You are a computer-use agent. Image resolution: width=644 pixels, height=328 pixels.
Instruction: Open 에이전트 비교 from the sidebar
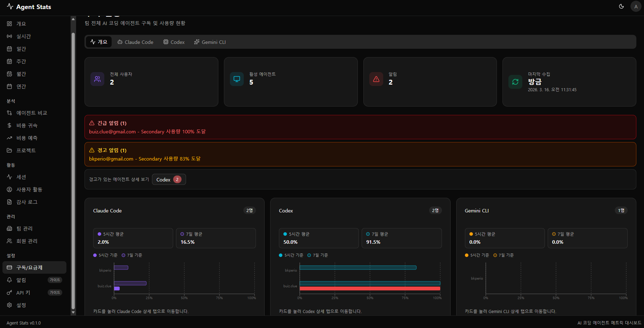(31, 113)
